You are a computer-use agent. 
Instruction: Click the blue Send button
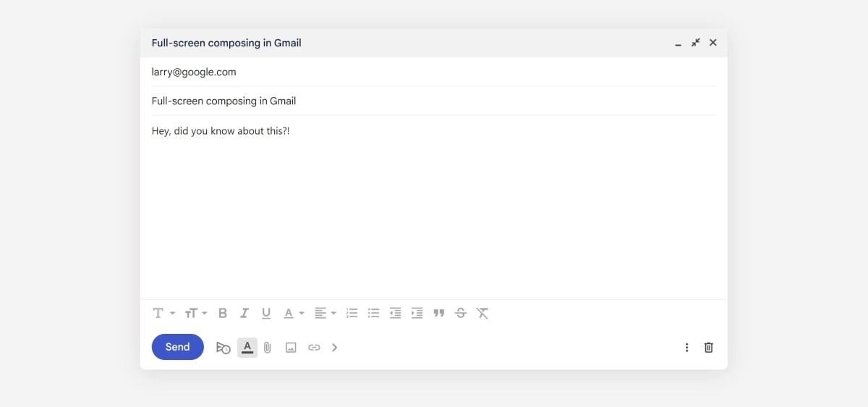coord(178,347)
